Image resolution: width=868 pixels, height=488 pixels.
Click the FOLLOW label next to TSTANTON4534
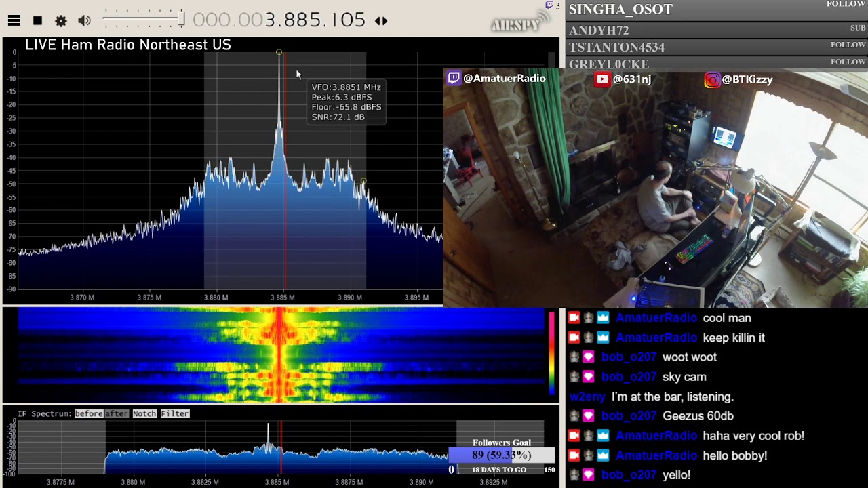[848, 45]
